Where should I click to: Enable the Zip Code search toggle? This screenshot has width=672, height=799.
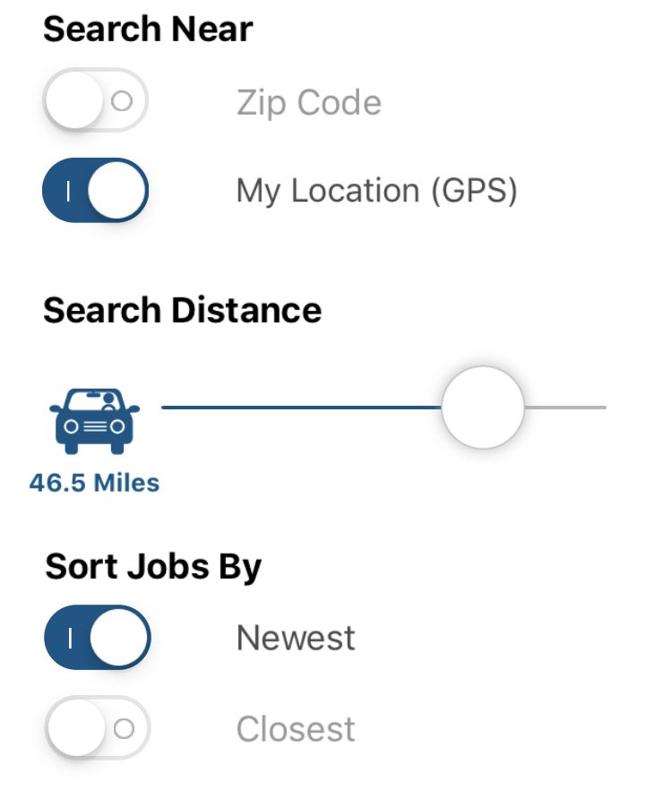pyautogui.click(x=95, y=100)
